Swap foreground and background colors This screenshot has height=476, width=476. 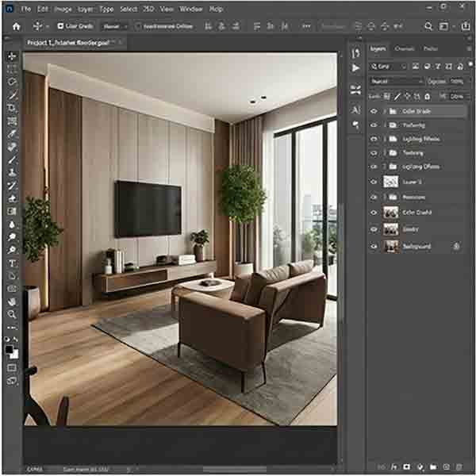16,340
